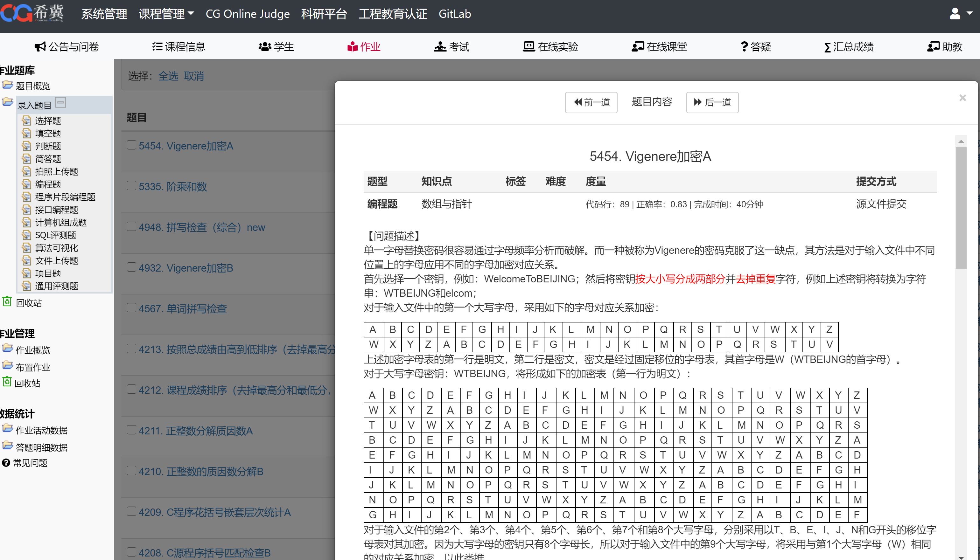Check the box for 4210. 正整数的质因数分解B
Viewport: 980px width, 560px height.
click(132, 470)
